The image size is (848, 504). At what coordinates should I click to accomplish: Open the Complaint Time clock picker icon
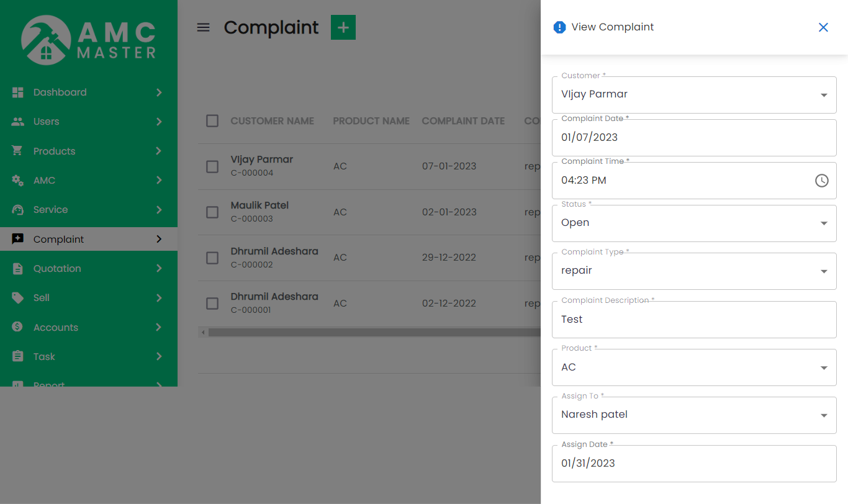[821, 181]
